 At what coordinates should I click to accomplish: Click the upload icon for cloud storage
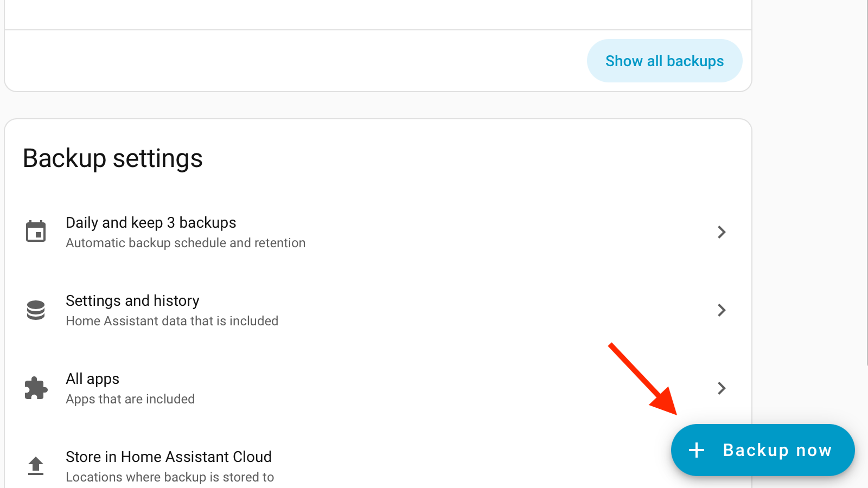(36, 466)
